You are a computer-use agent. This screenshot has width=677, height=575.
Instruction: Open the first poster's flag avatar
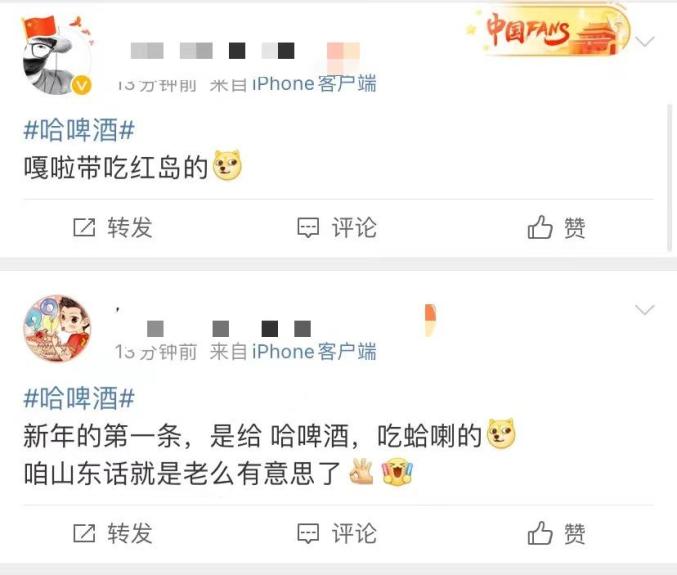(x=57, y=55)
